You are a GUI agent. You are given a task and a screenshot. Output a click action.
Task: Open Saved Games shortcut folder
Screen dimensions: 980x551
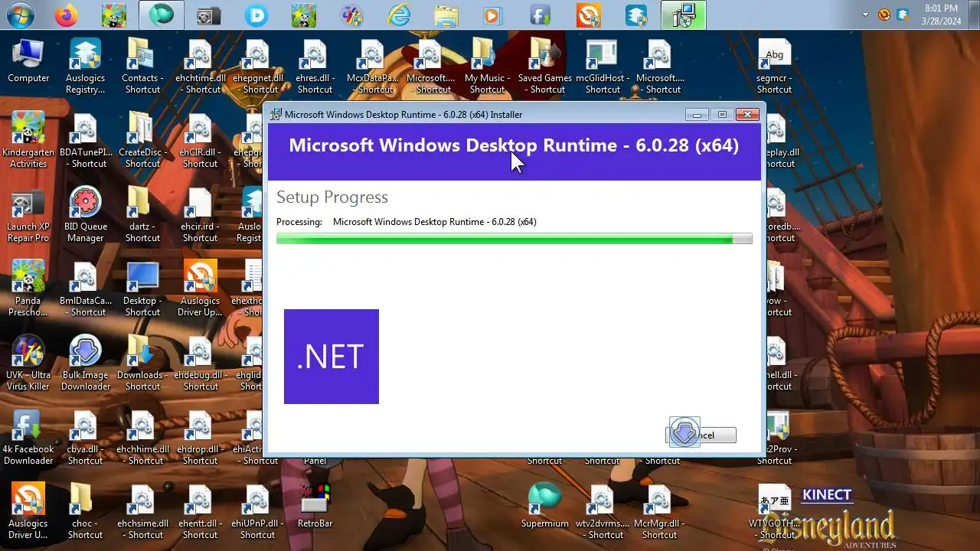point(545,65)
